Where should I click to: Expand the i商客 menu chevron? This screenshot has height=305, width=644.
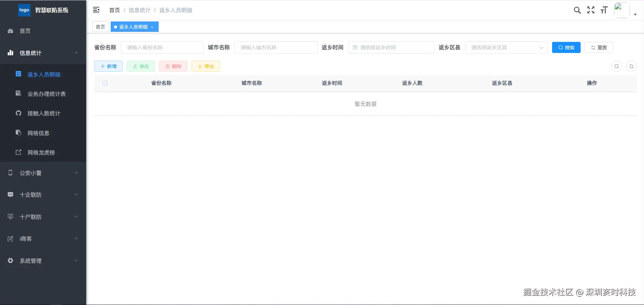(76, 239)
